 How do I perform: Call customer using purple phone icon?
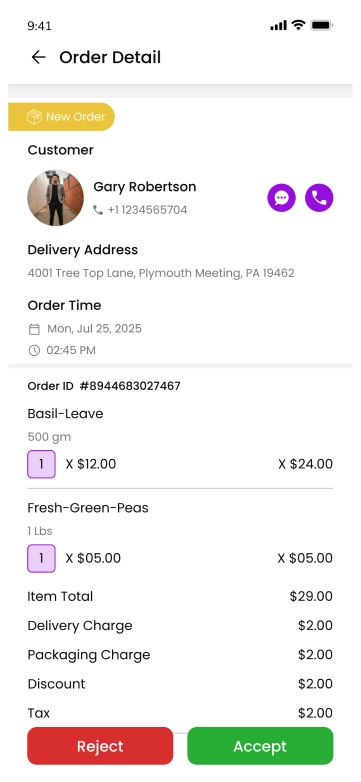coord(319,198)
